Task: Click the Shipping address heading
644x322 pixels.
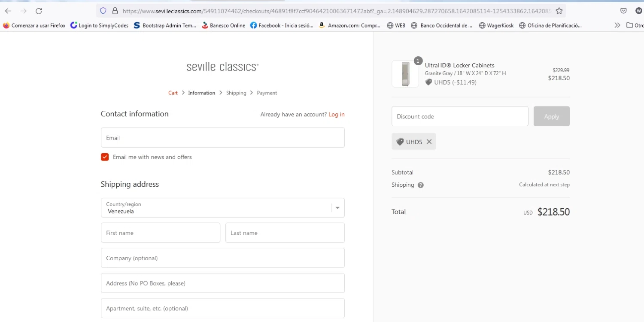Action: 130,184
